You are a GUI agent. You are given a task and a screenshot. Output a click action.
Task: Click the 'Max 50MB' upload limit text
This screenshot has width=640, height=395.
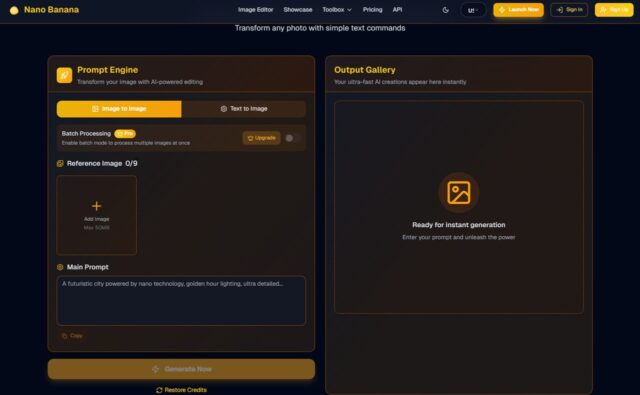pos(96,228)
